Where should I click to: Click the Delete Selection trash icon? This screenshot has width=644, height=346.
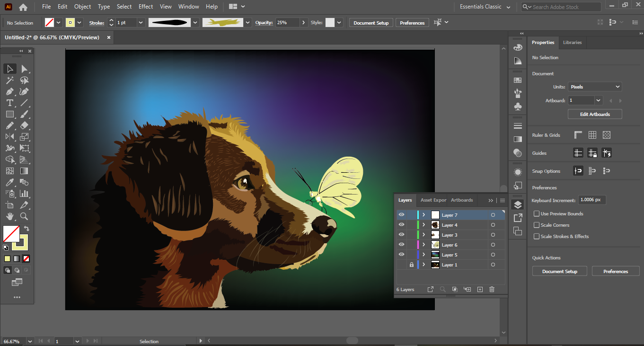492,289
